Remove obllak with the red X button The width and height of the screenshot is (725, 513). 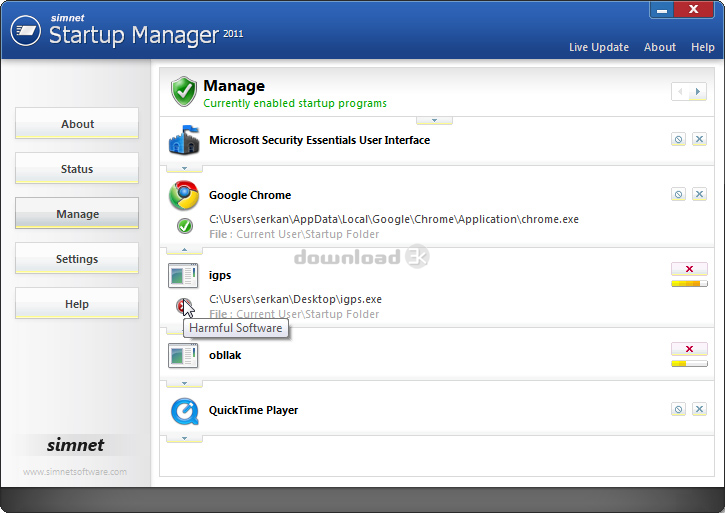(689, 349)
